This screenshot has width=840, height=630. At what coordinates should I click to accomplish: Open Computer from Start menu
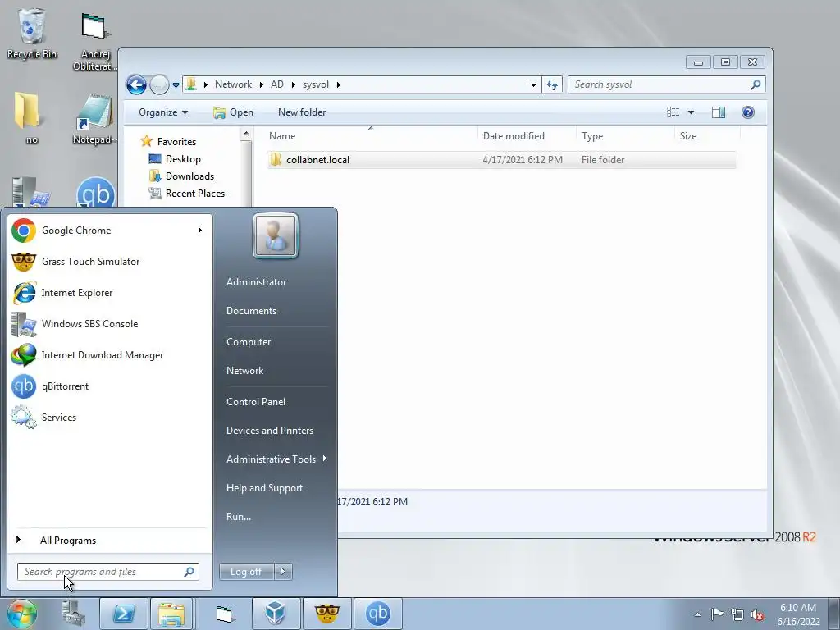click(x=249, y=342)
